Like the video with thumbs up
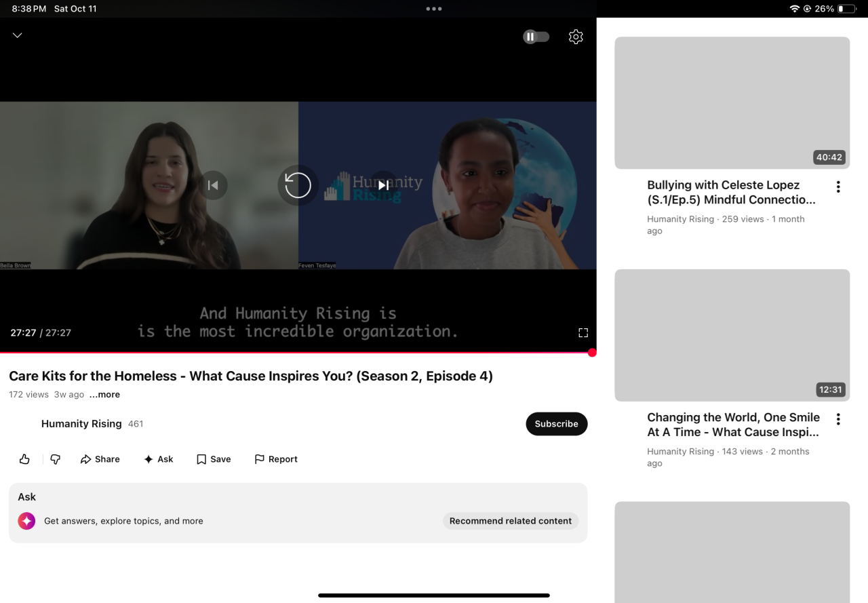This screenshot has width=868, height=603. (x=24, y=459)
